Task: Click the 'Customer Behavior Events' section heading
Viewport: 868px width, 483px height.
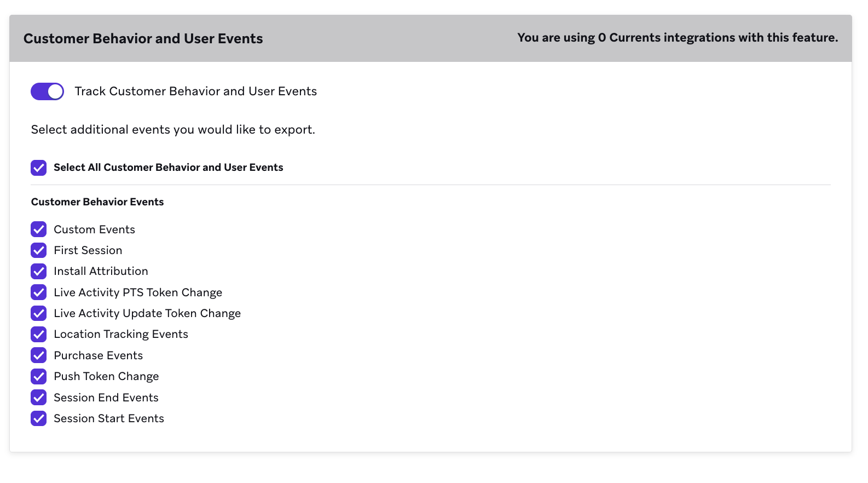Action: click(97, 202)
